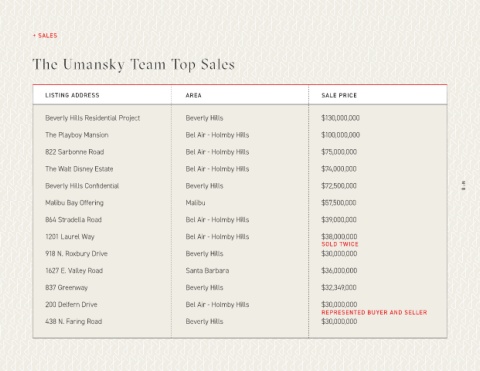Click Beverly Hills Residential Project listing
Screen dimensions: 480x371
(93, 118)
